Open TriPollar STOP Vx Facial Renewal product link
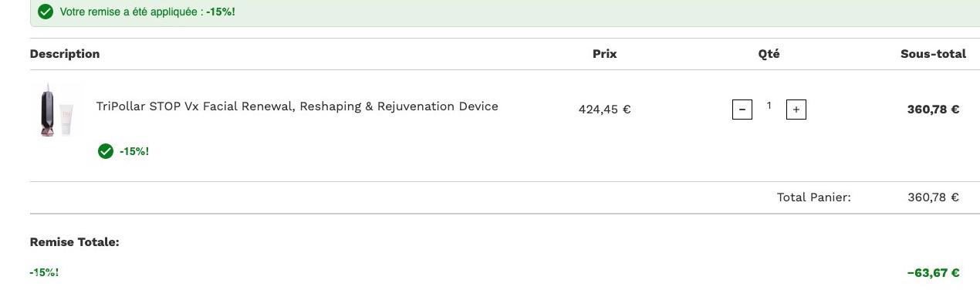980x290 pixels. pos(297,106)
